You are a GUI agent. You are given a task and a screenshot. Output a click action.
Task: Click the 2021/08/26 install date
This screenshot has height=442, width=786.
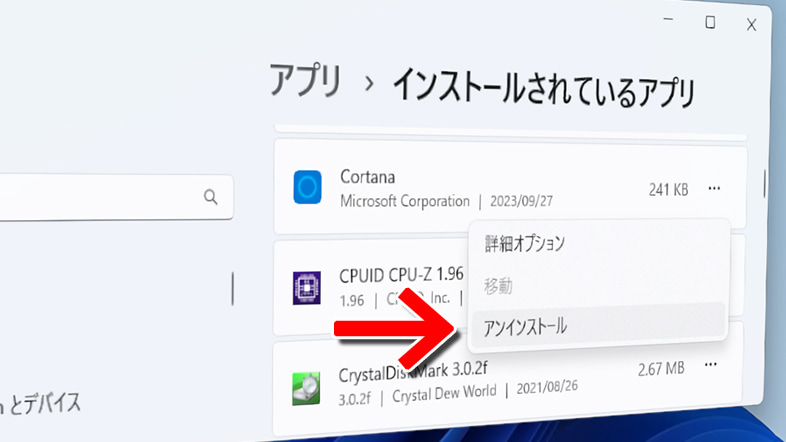click(547, 387)
